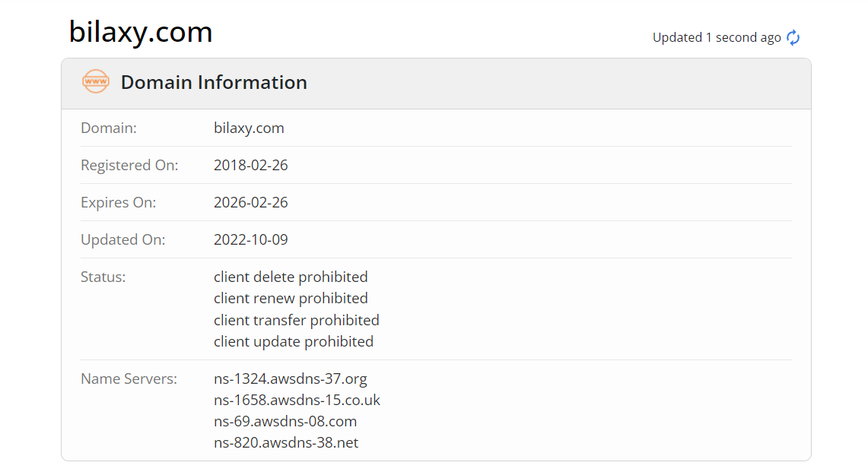Viewport: 868px width, 475px height.
Task: Click the updated date 2022-10-09
Action: 251,239
